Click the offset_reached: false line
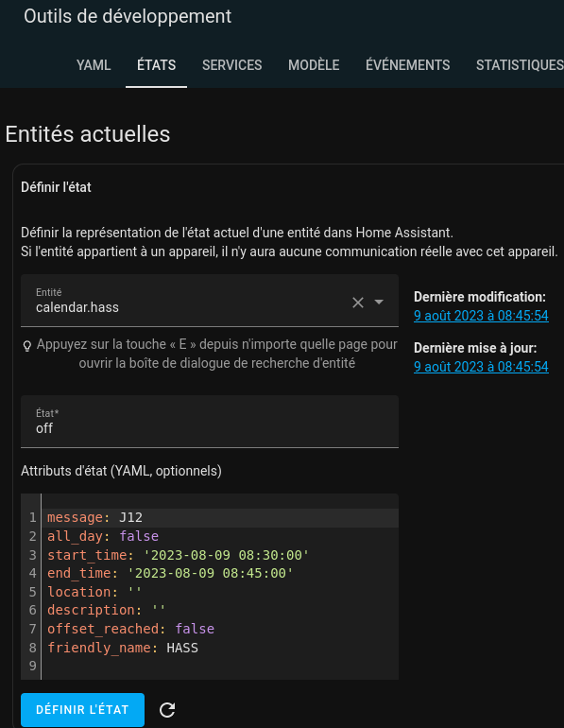This screenshot has width=564, height=728. 222,629
